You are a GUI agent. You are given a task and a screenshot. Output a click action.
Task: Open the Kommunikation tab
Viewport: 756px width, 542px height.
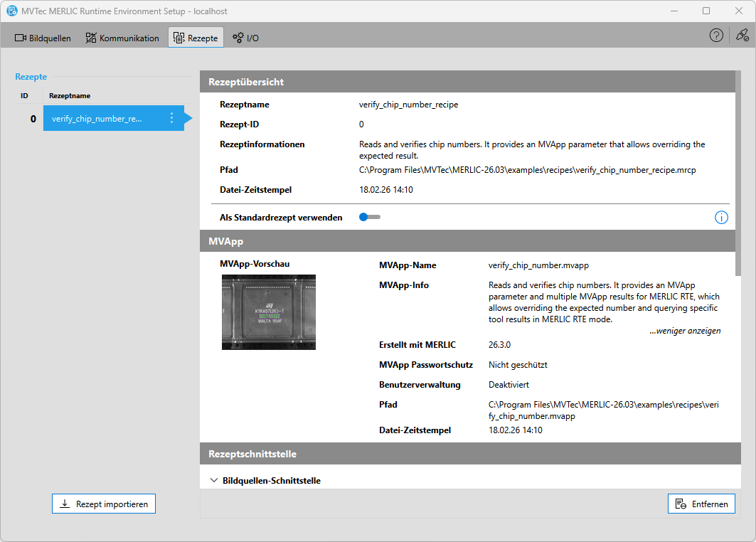[x=122, y=38]
